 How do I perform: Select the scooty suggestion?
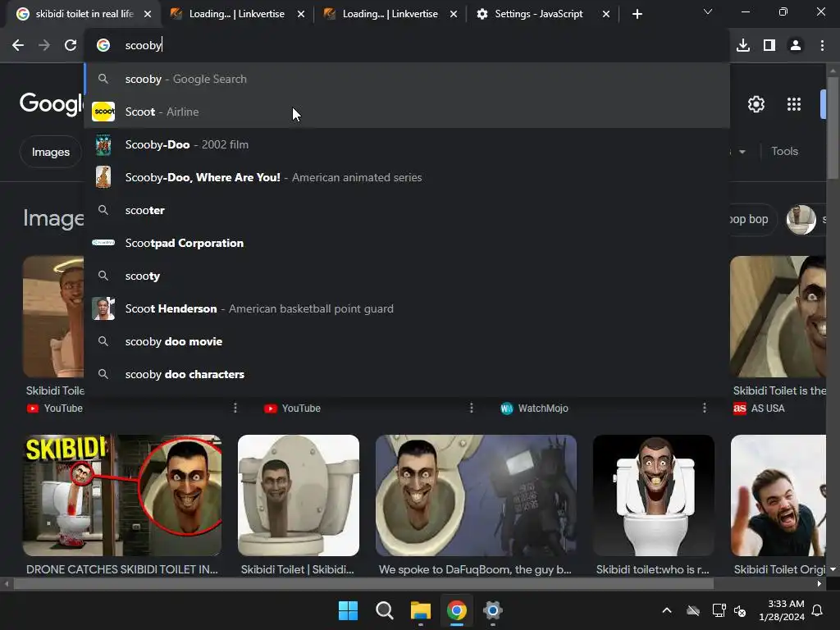tap(407, 276)
